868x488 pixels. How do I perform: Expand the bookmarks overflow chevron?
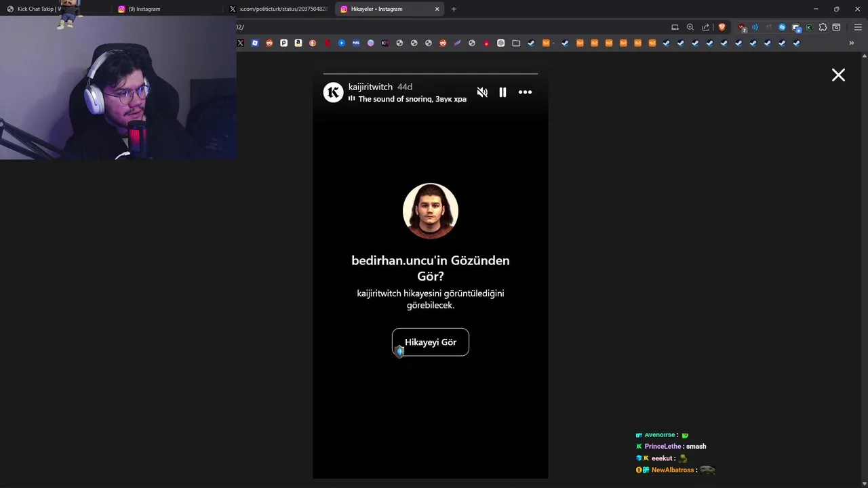click(852, 43)
